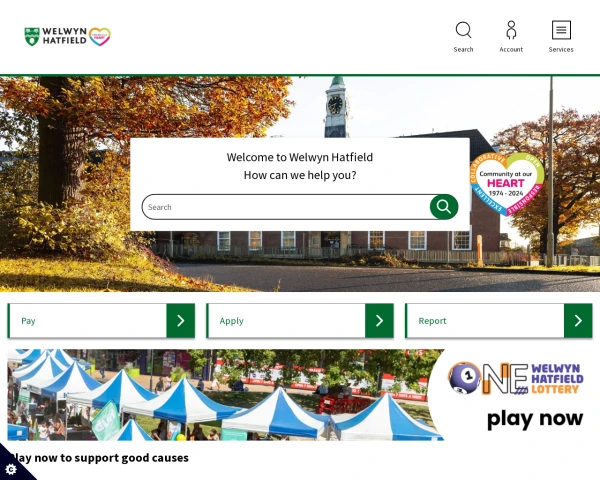
Task: Click the Welwyn Hatfield shield logo
Action: pyautogui.click(x=32, y=37)
